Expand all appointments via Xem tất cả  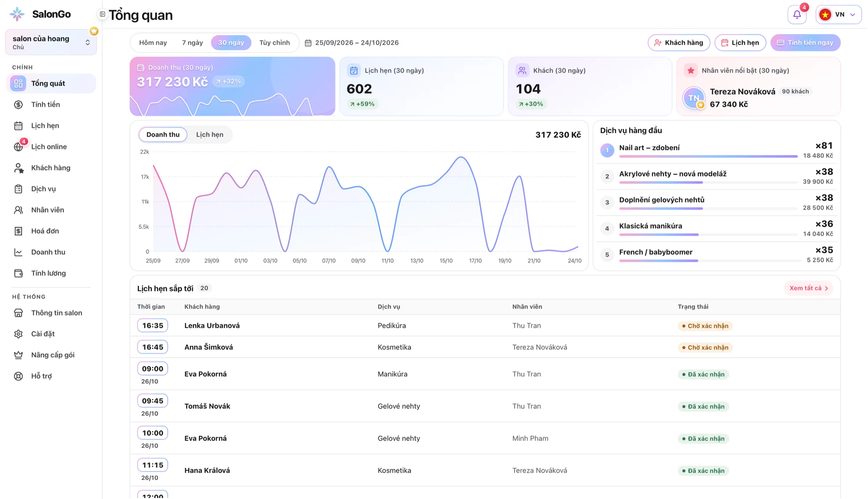[809, 288]
